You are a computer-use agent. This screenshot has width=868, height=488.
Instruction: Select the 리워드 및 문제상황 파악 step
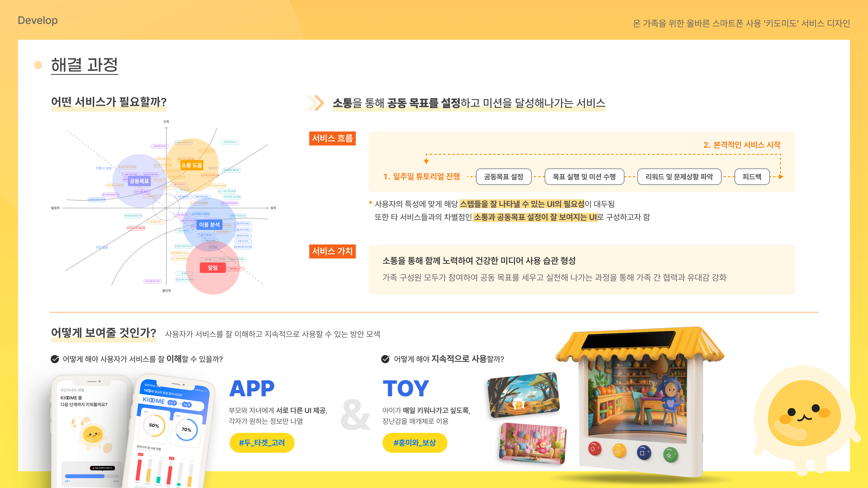point(679,177)
